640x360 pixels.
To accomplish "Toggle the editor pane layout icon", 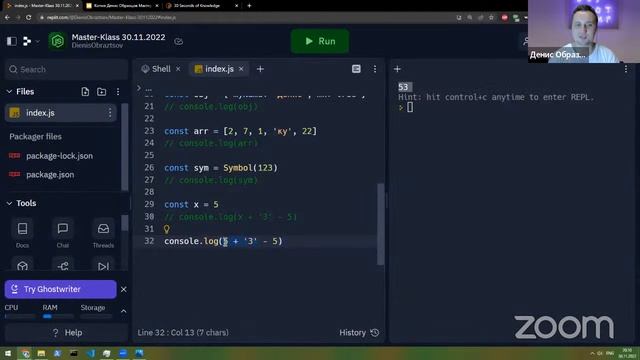I will pyautogui.click(x=356, y=69).
